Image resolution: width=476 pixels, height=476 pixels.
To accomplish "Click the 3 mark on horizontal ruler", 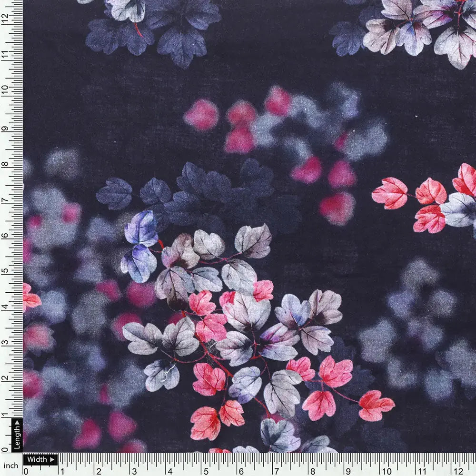I will tap(134, 470).
